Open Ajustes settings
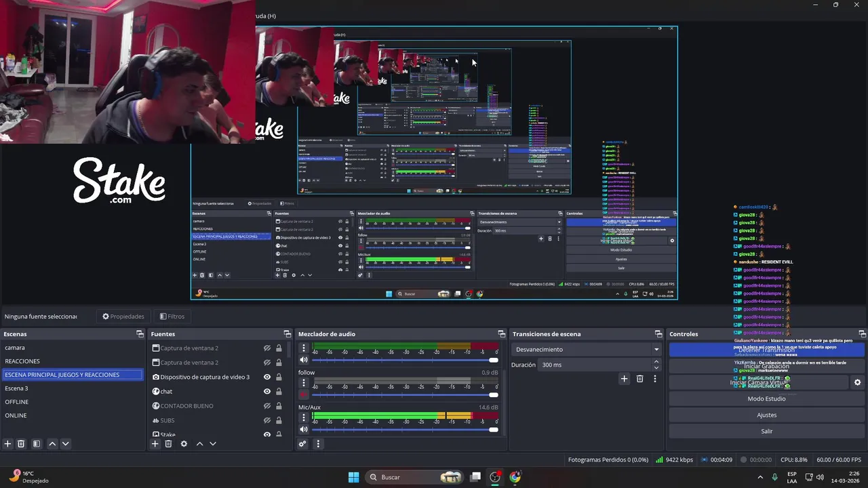This screenshot has height=488, width=868. (766, 415)
